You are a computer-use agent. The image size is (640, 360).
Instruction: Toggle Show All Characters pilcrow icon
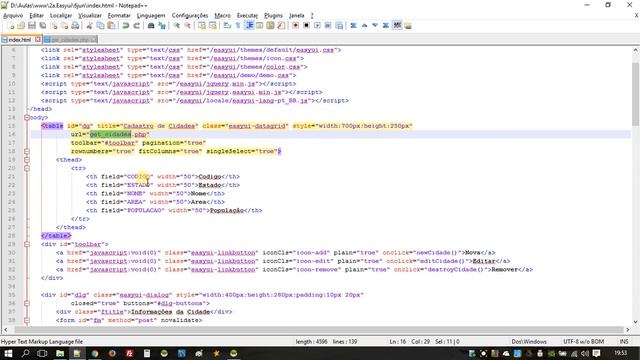click(x=238, y=26)
